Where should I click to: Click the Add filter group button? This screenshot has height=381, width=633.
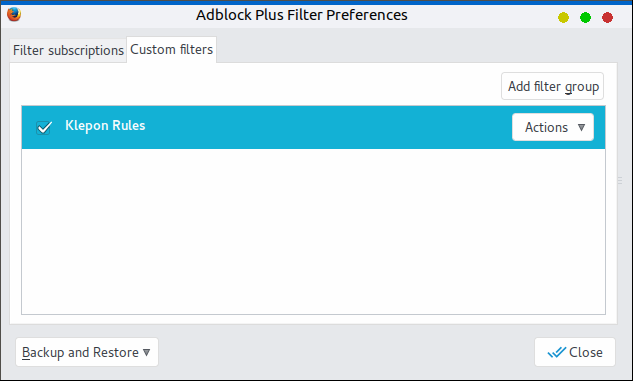pyautogui.click(x=553, y=86)
